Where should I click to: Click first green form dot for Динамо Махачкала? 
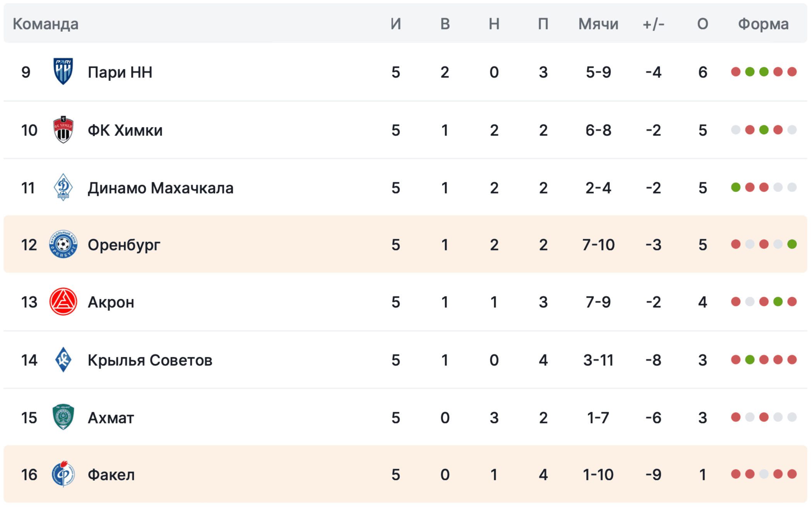736,187
